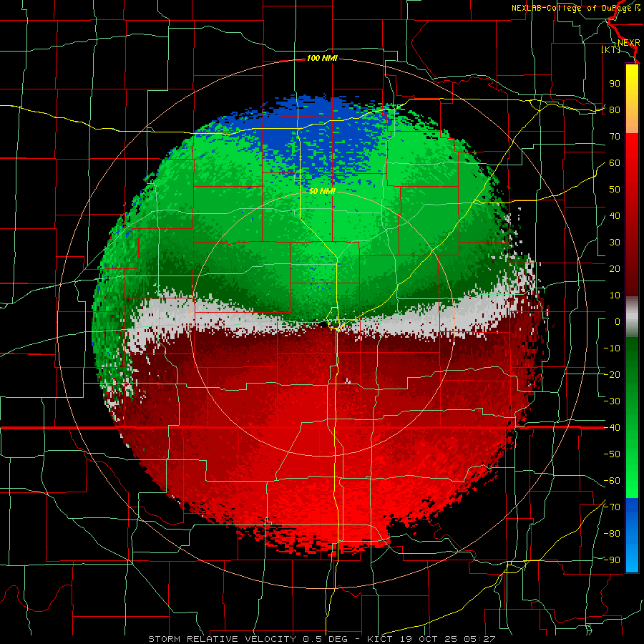
Task: Select the -10 value on velocity scale
Action: (612, 348)
